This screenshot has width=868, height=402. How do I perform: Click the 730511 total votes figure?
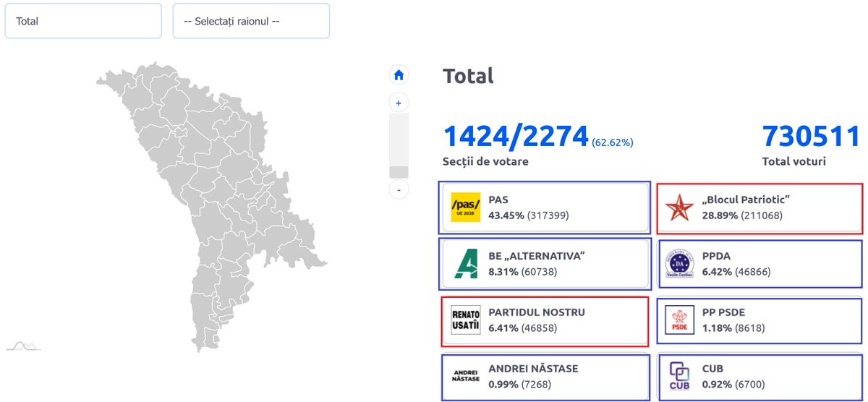click(811, 136)
